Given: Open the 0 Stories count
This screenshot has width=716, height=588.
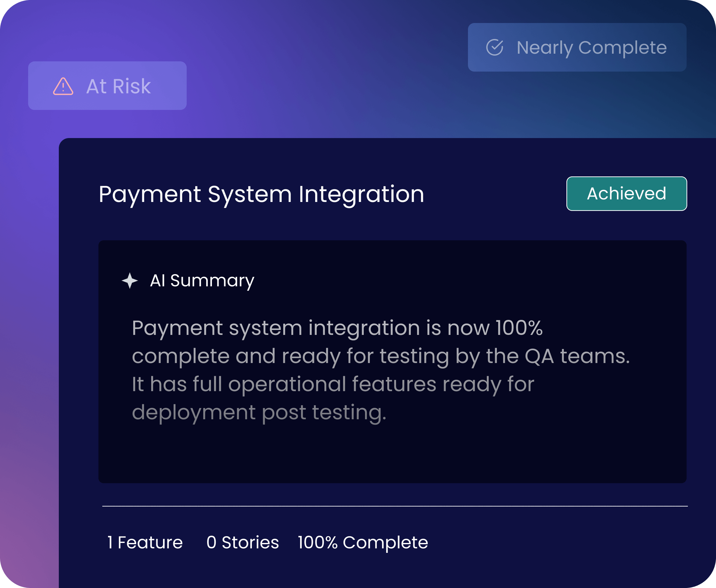Looking at the screenshot, I should [x=243, y=542].
